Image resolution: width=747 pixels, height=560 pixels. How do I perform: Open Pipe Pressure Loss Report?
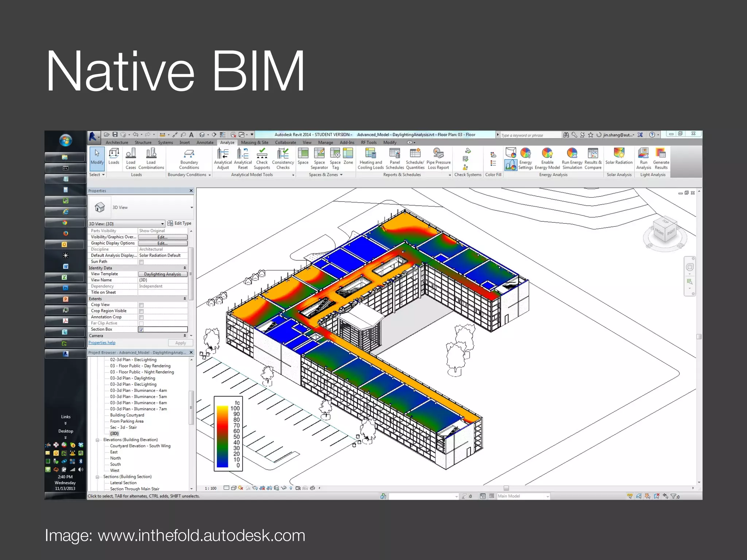pos(438,159)
